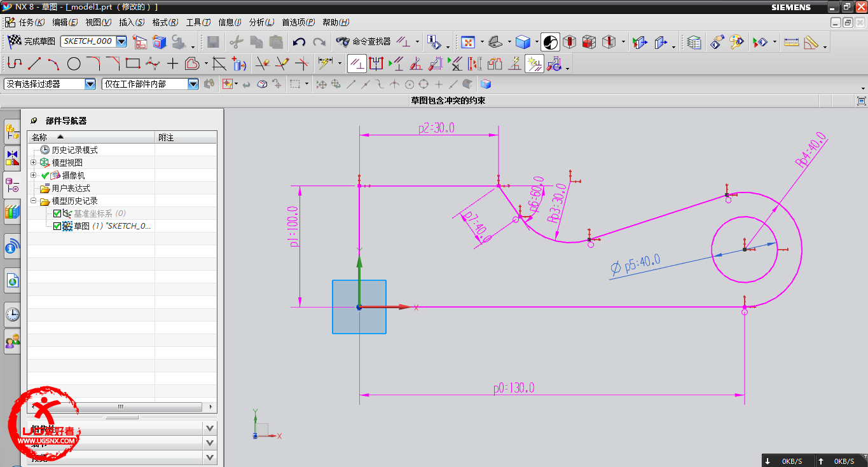Click the Layer Settings icon
Image resolution: width=868 pixels, height=467 pixels.
click(694, 42)
